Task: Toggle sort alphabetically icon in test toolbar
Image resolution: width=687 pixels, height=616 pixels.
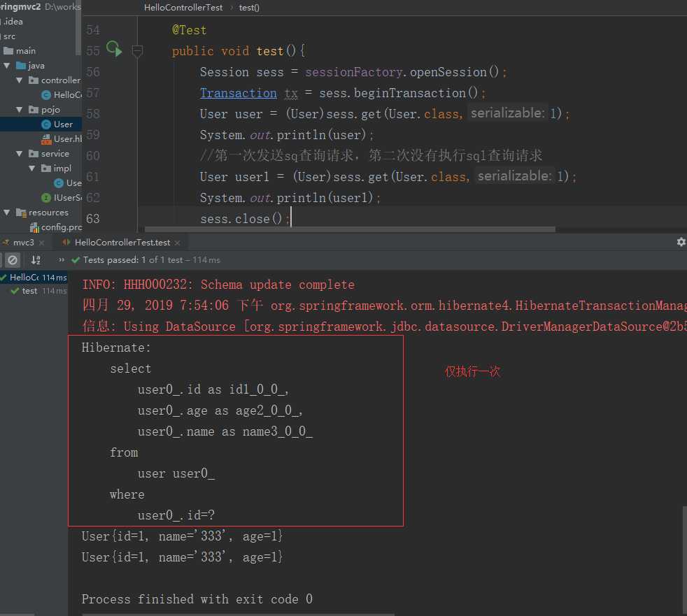Action: pos(36,260)
